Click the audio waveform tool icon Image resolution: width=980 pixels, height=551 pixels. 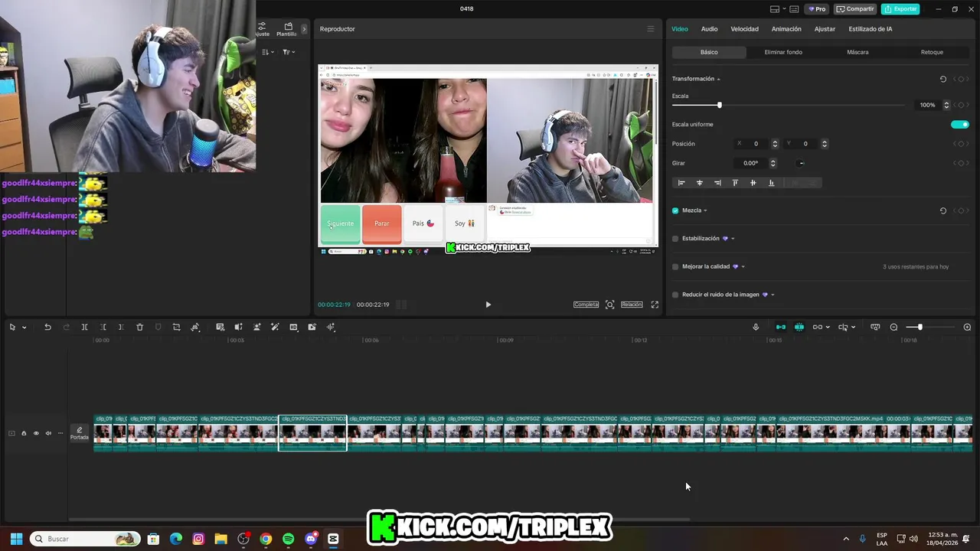[331, 328]
